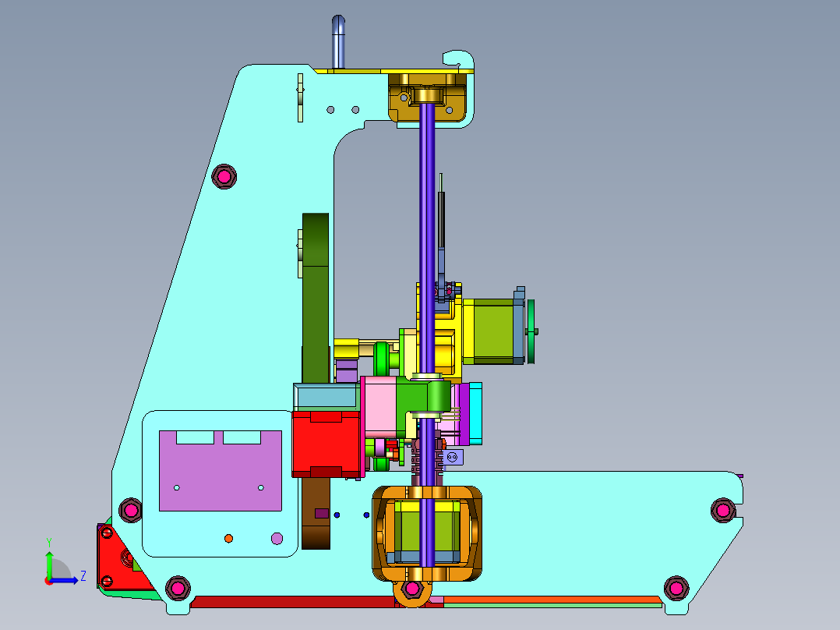840x630 pixels.
Task: Select the small orange circle under the purple board
Action: (x=229, y=538)
